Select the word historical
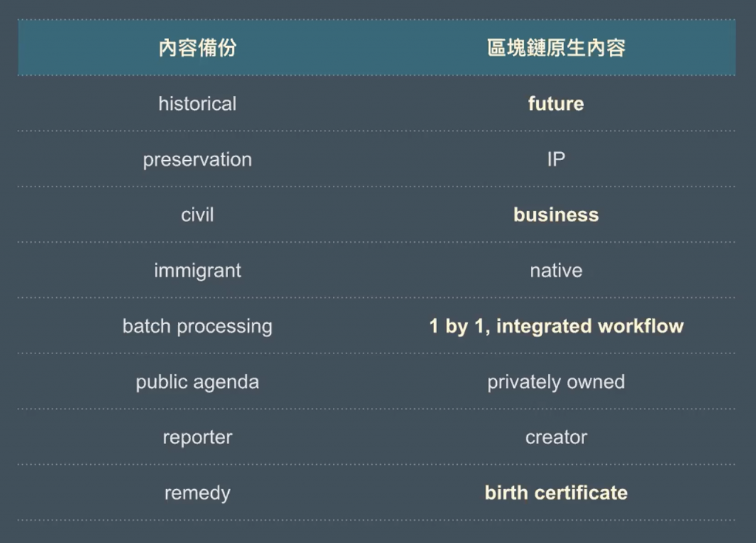 [198, 103]
